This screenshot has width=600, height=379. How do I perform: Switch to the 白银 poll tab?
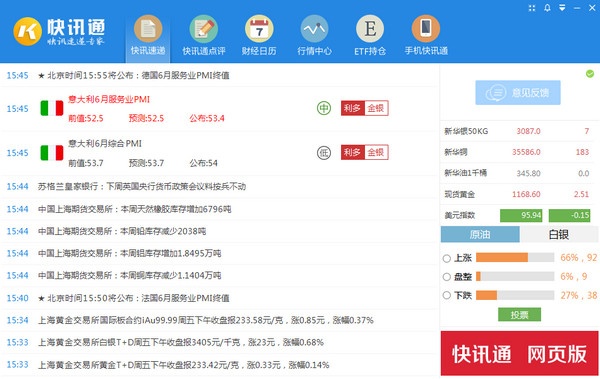click(558, 234)
